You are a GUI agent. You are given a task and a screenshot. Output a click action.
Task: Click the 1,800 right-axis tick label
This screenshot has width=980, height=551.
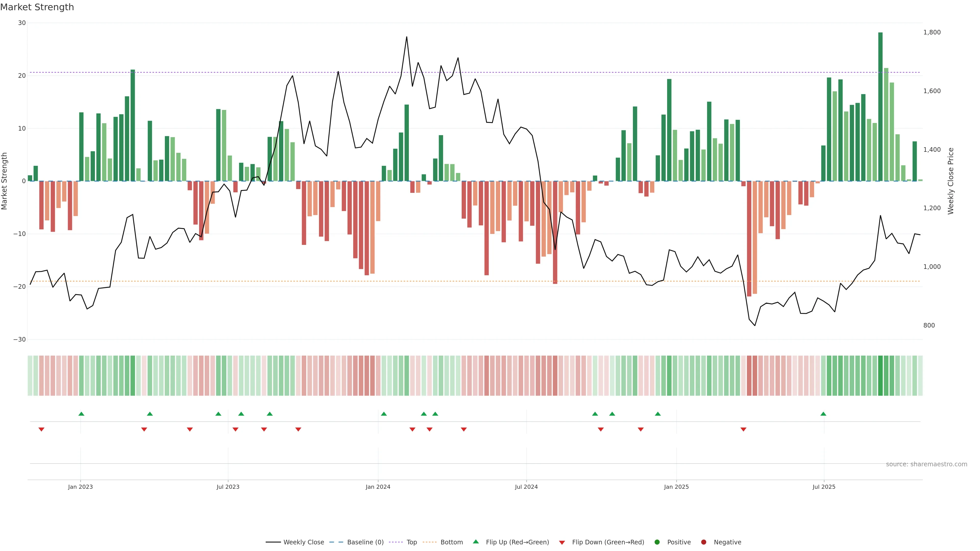coord(932,32)
